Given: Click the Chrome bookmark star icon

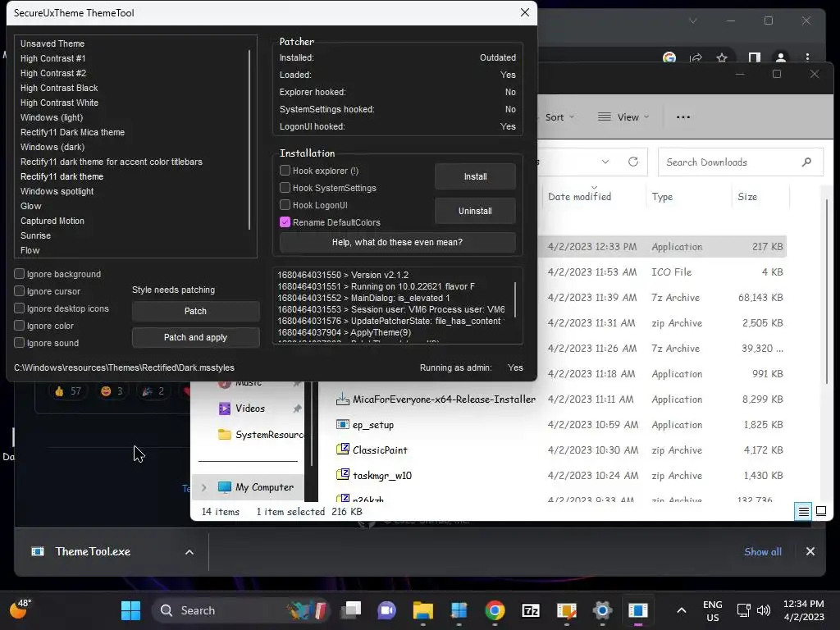Looking at the screenshot, I should click(722, 58).
